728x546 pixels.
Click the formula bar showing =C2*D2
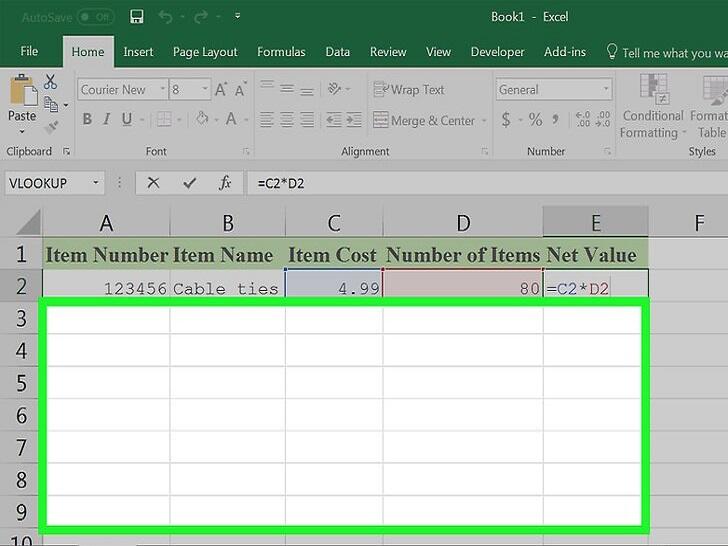point(488,183)
